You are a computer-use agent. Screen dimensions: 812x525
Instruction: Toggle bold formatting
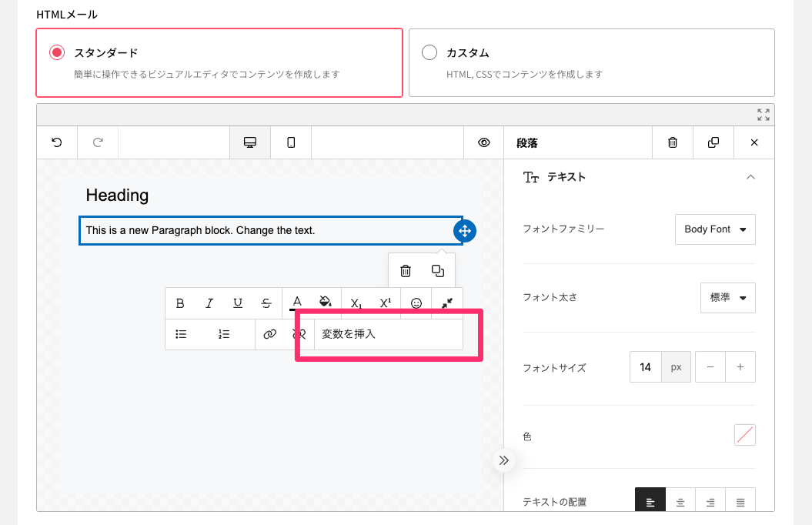point(180,303)
